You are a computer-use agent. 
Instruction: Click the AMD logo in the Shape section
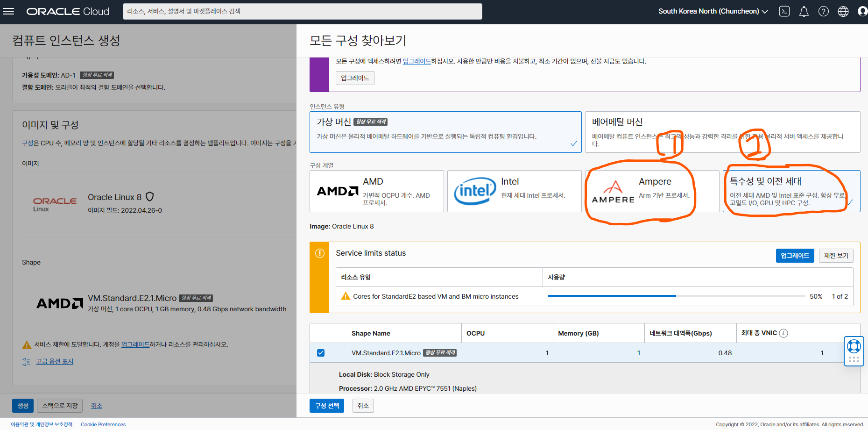click(60, 303)
